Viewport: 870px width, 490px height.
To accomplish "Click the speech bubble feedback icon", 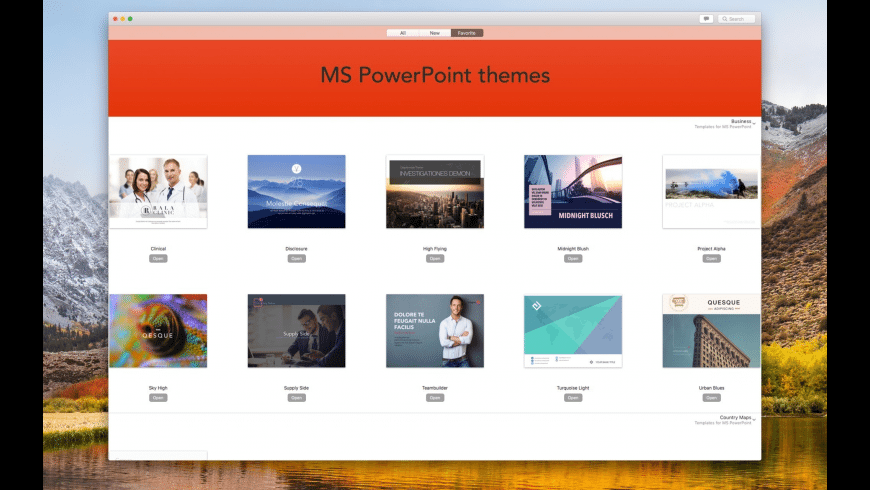I will [x=706, y=19].
